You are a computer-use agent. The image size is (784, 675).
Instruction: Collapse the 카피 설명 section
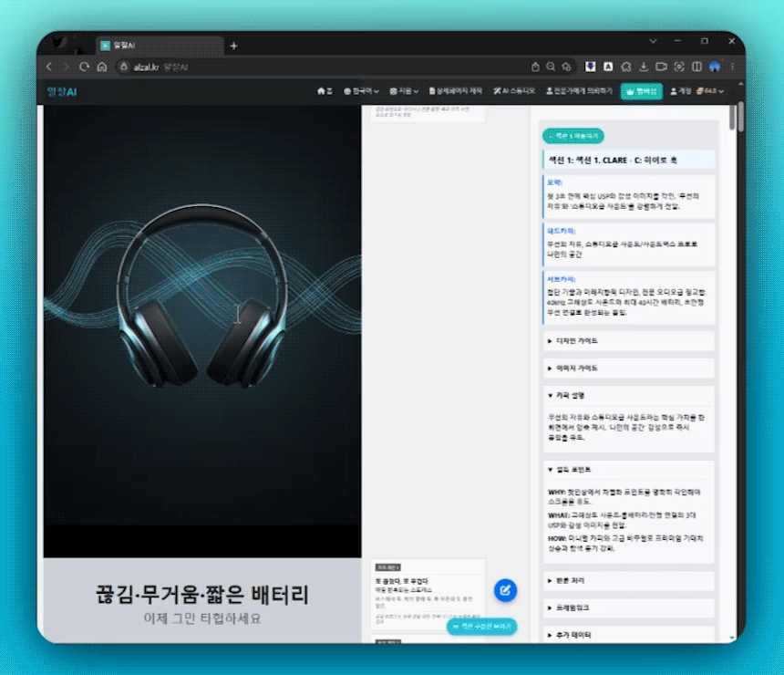tap(627, 396)
